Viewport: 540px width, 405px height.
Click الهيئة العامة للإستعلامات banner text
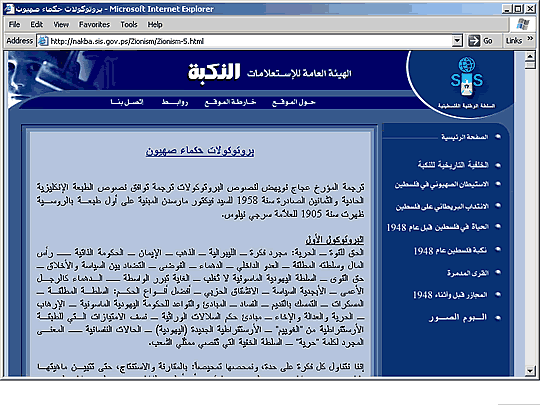tap(299, 73)
